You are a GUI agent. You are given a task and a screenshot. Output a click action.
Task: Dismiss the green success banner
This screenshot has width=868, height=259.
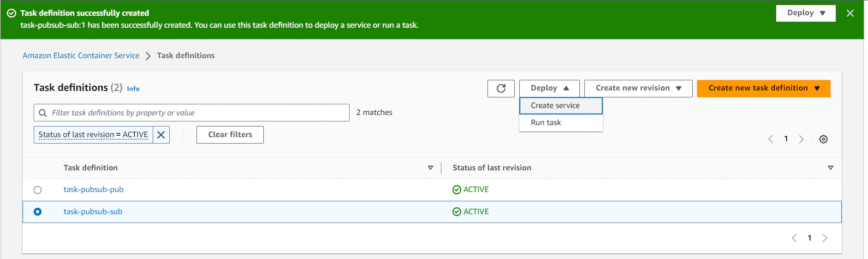click(850, 13)
